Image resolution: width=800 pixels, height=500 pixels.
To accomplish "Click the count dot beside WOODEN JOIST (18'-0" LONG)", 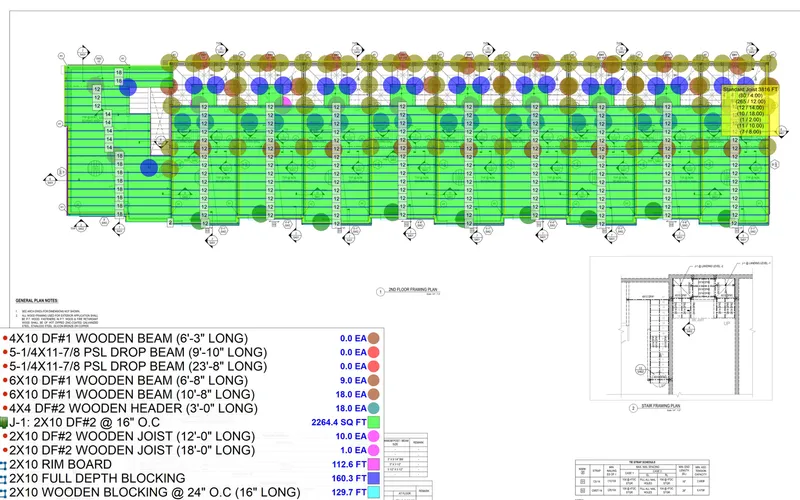I will pos(5,450).
